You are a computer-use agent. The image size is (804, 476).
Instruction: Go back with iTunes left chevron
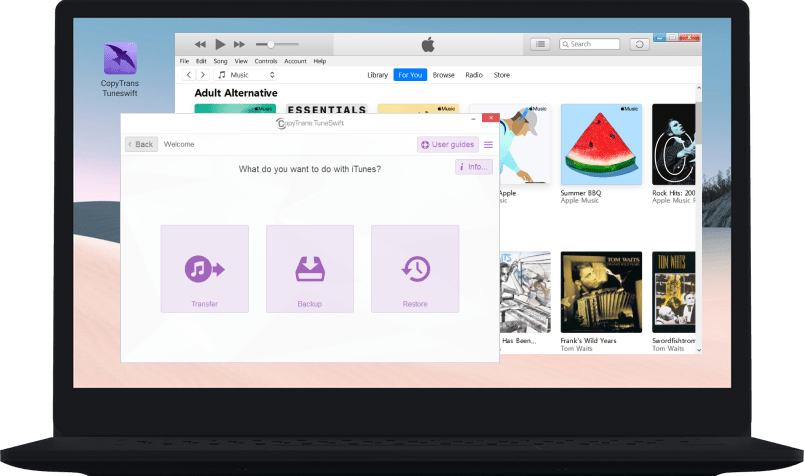[189, 75]
